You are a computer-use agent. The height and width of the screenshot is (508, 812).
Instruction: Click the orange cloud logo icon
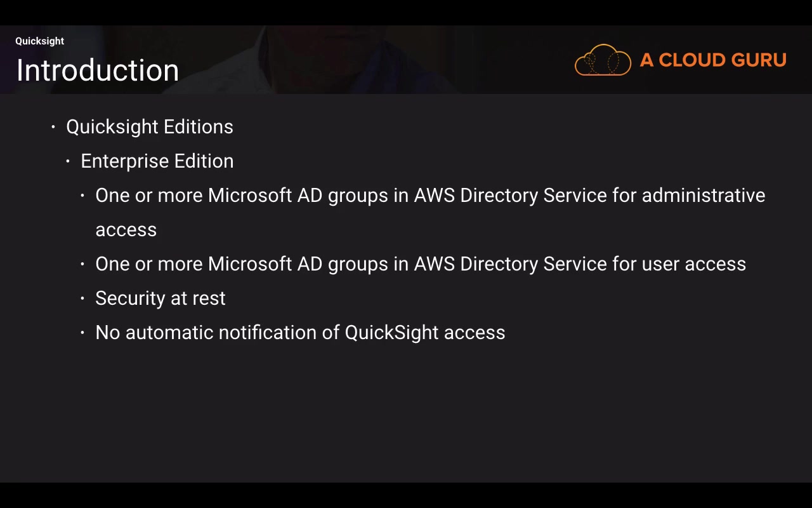coord(603,60)
